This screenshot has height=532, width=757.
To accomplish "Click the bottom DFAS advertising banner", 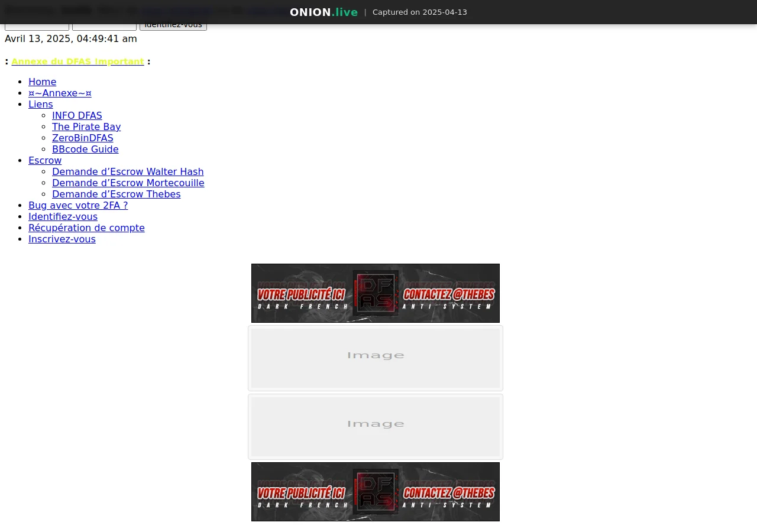I will pyautogui.click(x=375, y=491).
